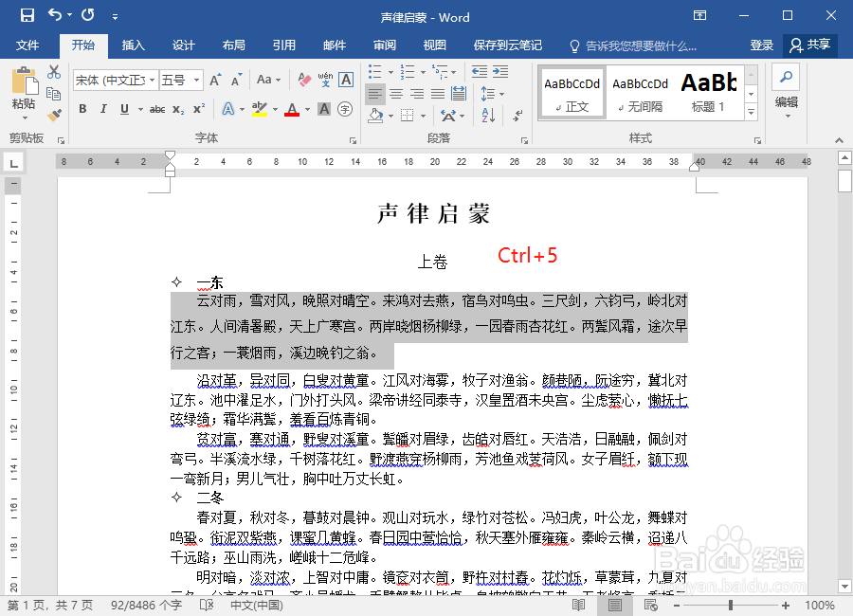853x616 pixels.
Task: Open the spelling proofing status icon
Action: point(207,605)
